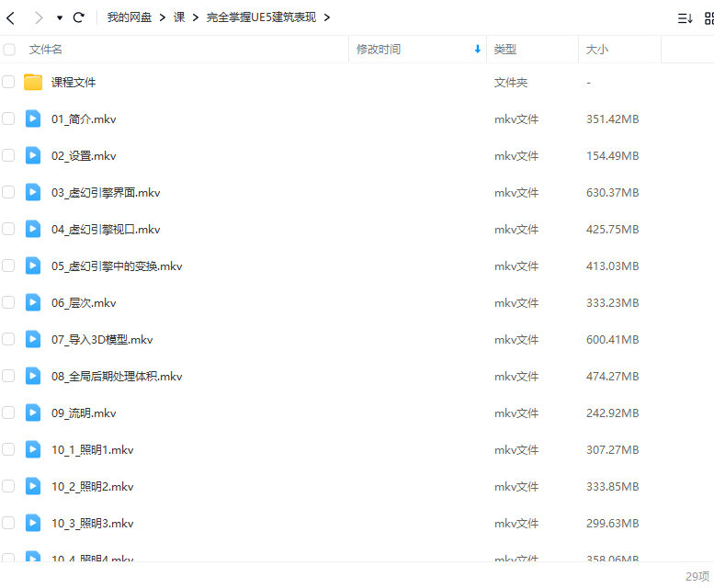Click video icon for 01_简介.mkv
The width and height of the screenshot is (714, 588).
[33, 119]
